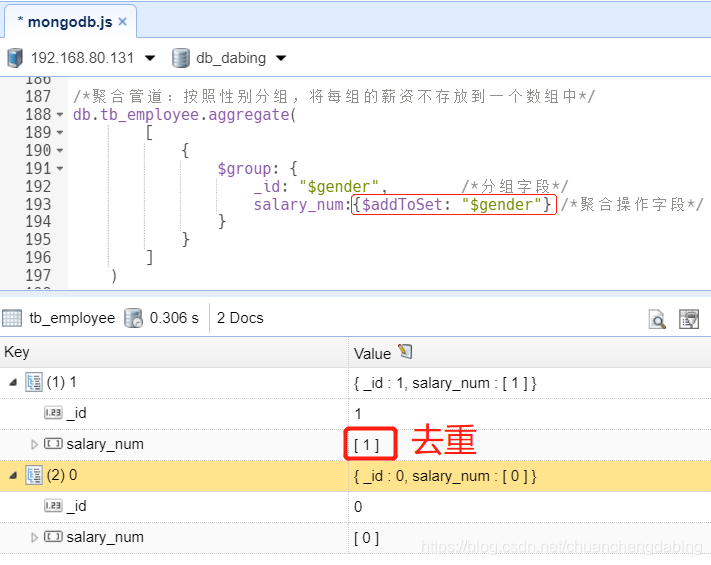This screenshot has width=711, height=565.
Task: Click line number 187 in gutter
Action: click(x=38, y=97)
